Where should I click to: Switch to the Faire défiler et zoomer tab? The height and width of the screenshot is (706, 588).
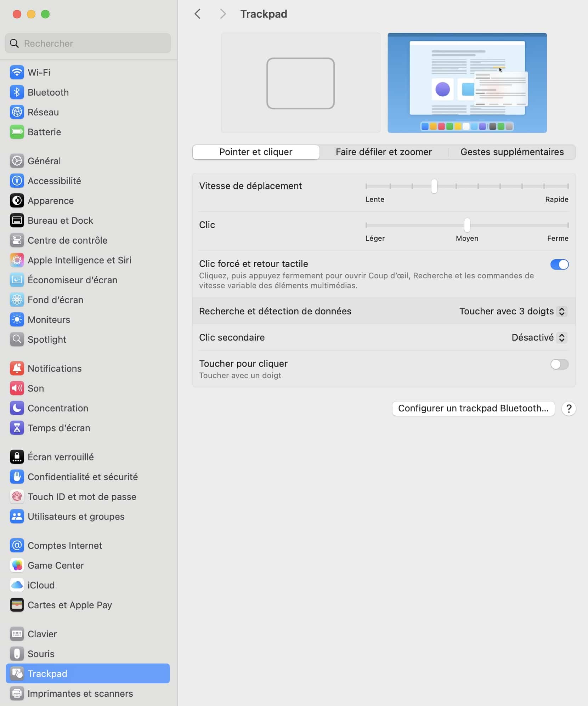click(383, 152)
